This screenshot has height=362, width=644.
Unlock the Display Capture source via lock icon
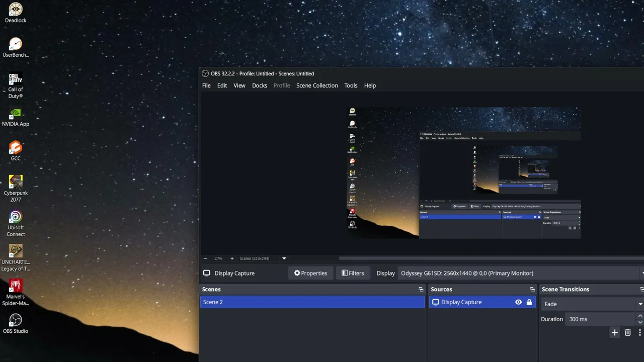point(529,302)
